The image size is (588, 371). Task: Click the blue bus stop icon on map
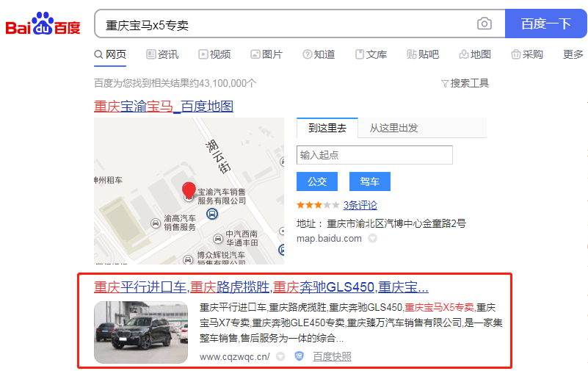[x=212, y=214]
